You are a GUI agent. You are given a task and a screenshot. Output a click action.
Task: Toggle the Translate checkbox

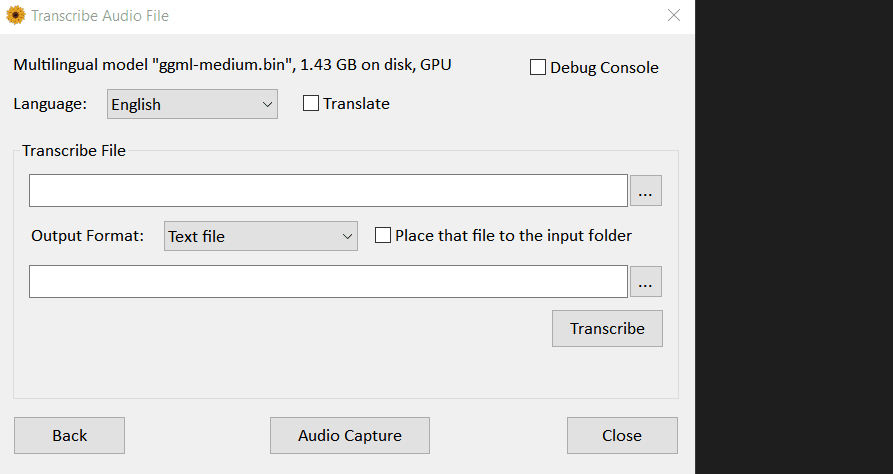pyautogui.click(x=311, y=103)
